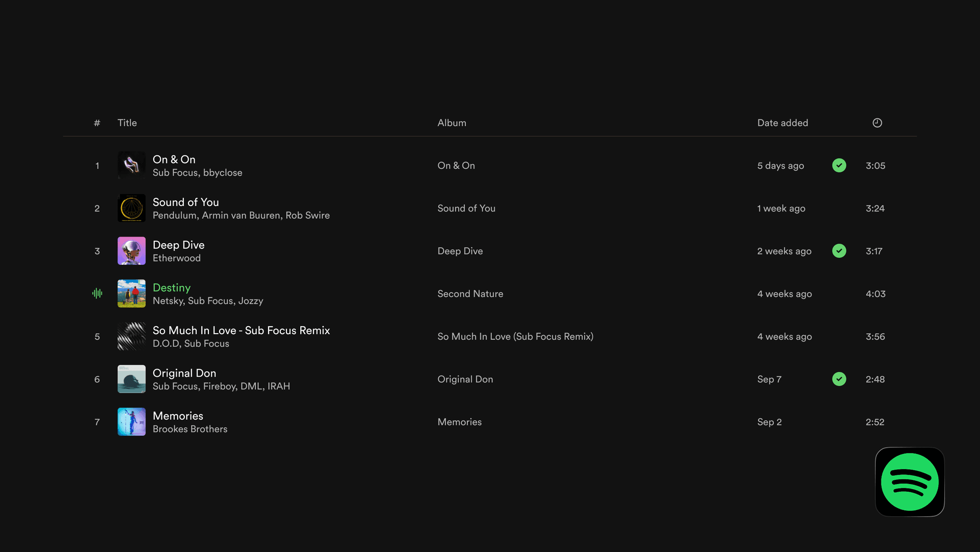Toggle the saved checkmark for Original Don
This screenshot has width=980, height=552.
click(x=839, y=379)
